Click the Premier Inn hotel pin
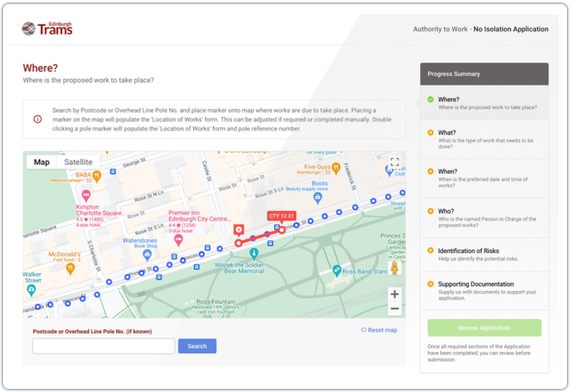Screen dimensions: 570x392 pyautogui.click(x=178, y=240)
